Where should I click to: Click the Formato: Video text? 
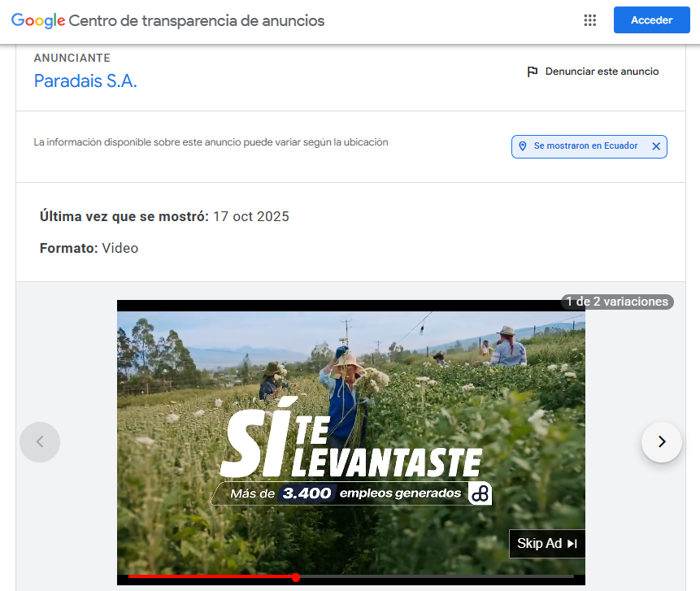click(89, 248)
